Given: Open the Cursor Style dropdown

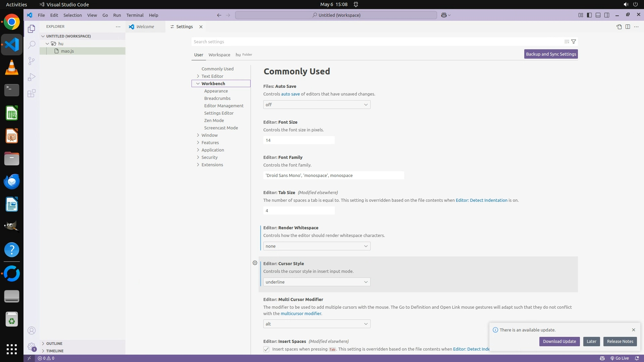Looking at the screenshot, I should coord(317,282).
